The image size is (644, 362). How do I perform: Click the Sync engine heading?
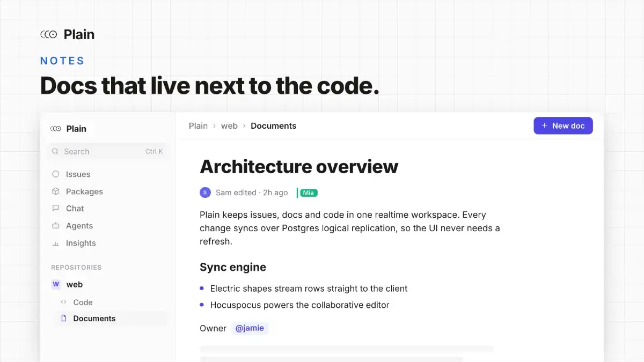click(x=233, y=267)
